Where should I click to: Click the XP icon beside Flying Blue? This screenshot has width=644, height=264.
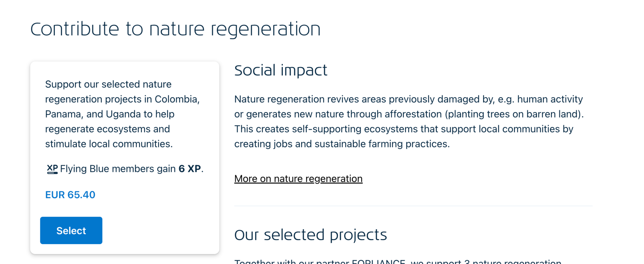(52, 169)
